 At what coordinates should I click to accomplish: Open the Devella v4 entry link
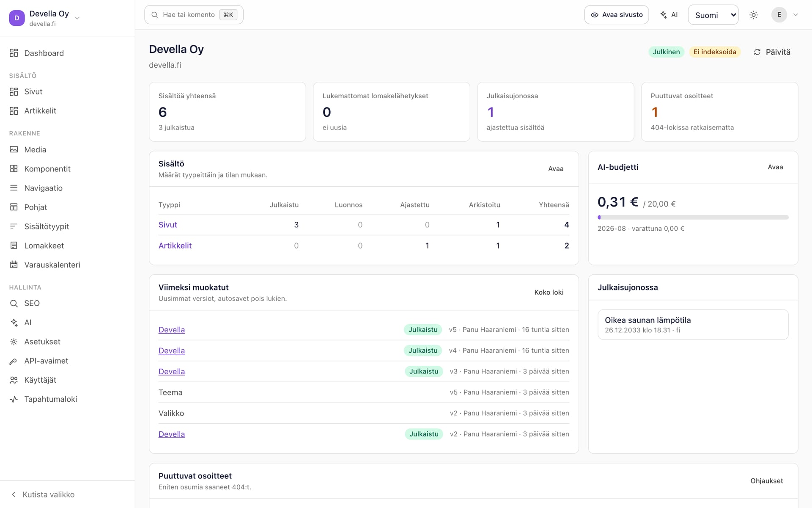point(172,351)
